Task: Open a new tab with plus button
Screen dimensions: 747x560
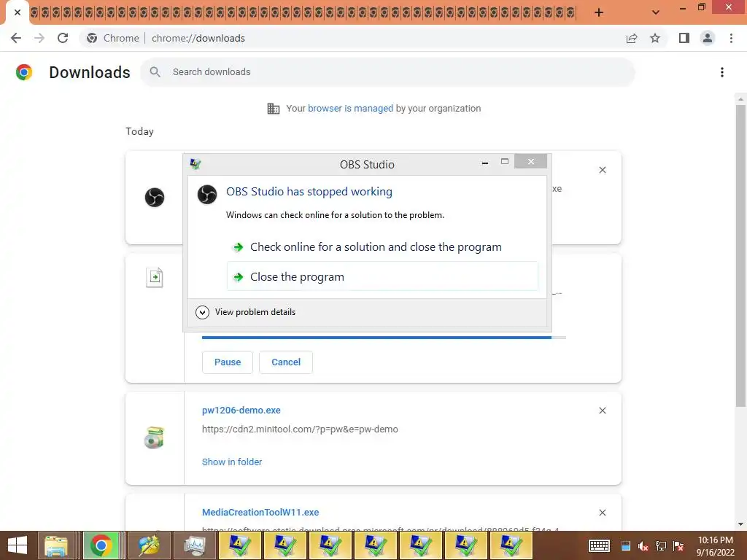Action: (x=599, y=13)
